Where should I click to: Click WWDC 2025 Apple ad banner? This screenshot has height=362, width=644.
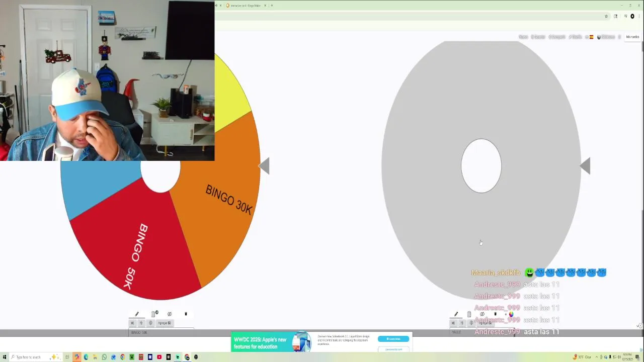point(322,342)
